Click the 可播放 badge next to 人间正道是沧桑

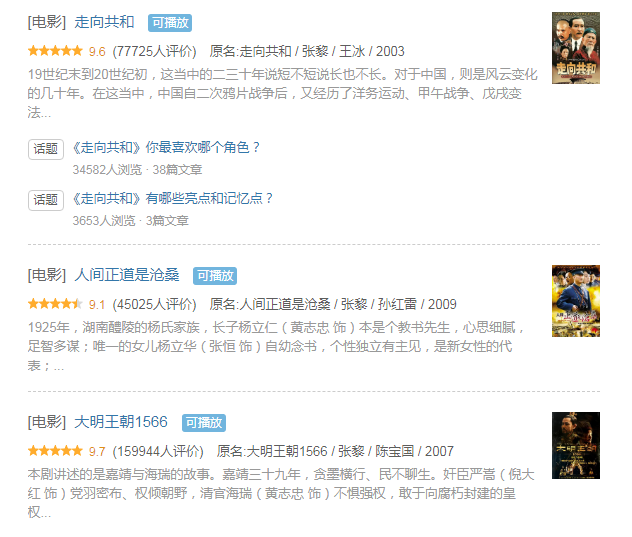click(x=215, y=276)
